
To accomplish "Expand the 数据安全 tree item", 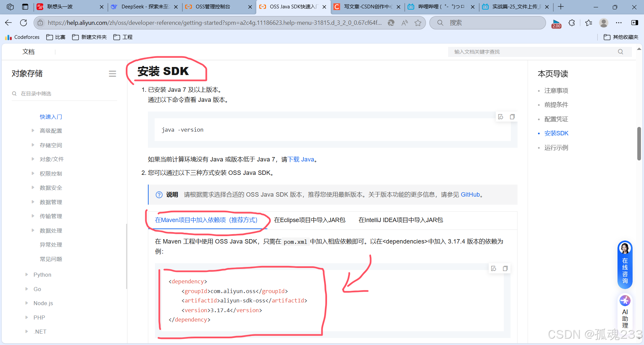I will (33, 188).
